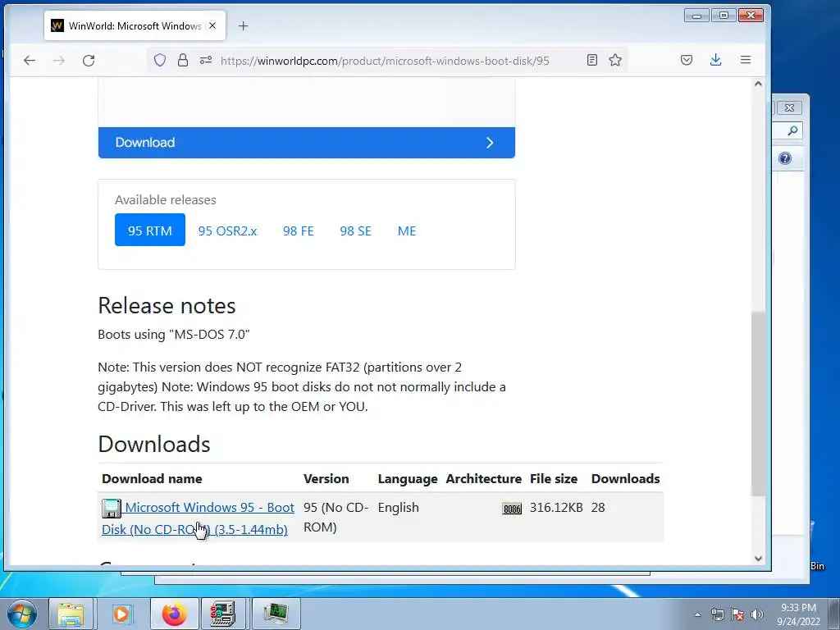Image resolution: width=840 pixels, height=630 pixels.
Task: Click the page scrollbar up arrow
Action: click(x=758, y=84)
